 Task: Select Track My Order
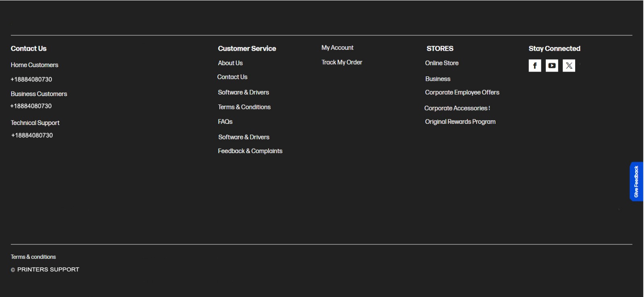tap(342, 62)
